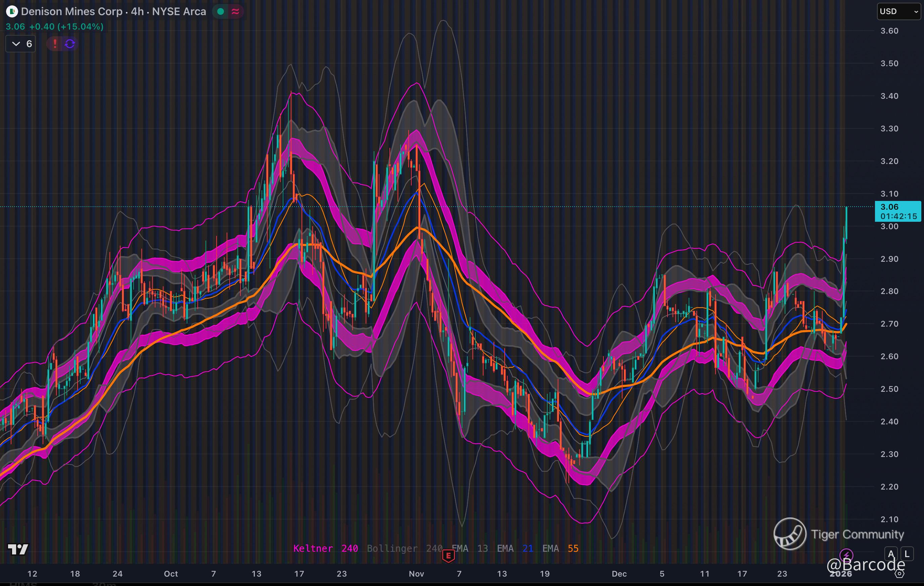Click the Denison Mines Corp symbol logo

(x=12, y=11)
